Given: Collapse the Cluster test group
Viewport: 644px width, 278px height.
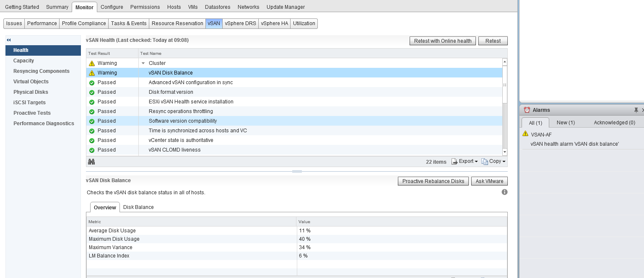Looking at the screenshot, I should pos(143,63).
